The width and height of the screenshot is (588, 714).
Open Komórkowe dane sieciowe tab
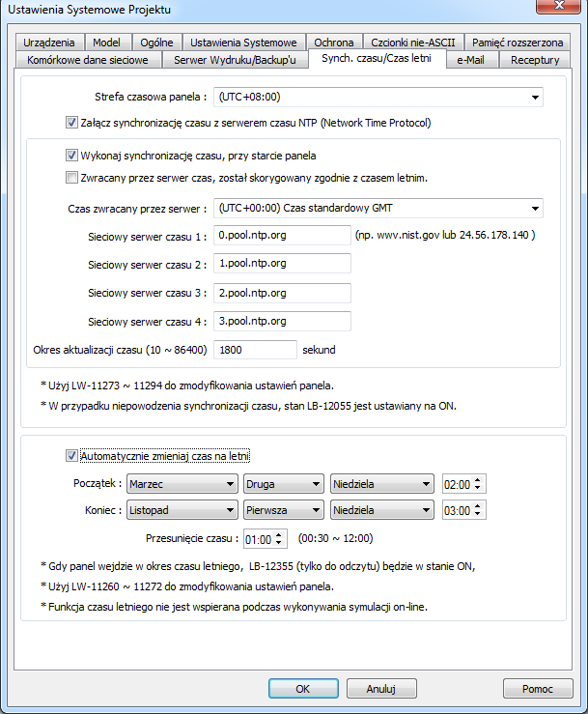coord(88,60)
